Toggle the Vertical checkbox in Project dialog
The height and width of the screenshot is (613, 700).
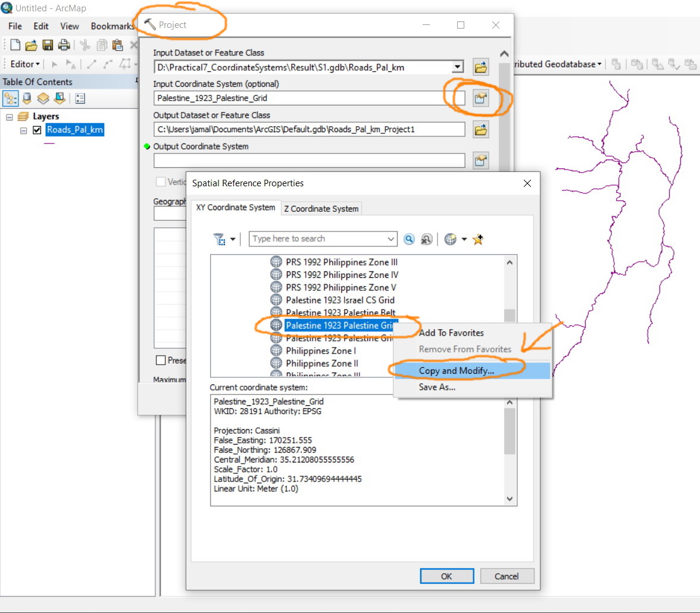[x=160, y=182]
